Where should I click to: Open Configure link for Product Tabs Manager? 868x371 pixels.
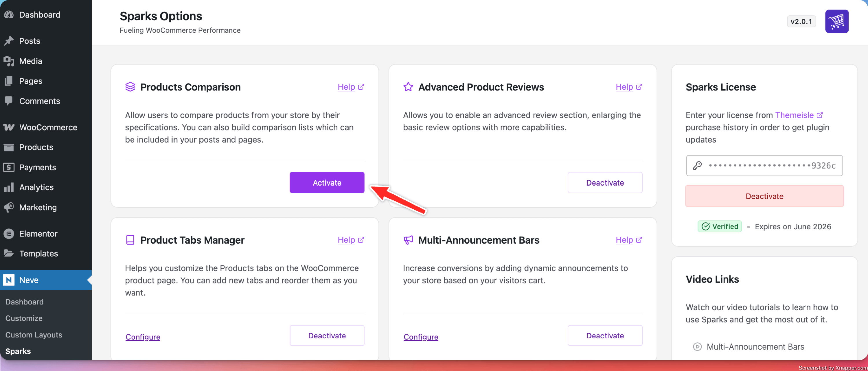pyautogui.click(x=143, y=337)
